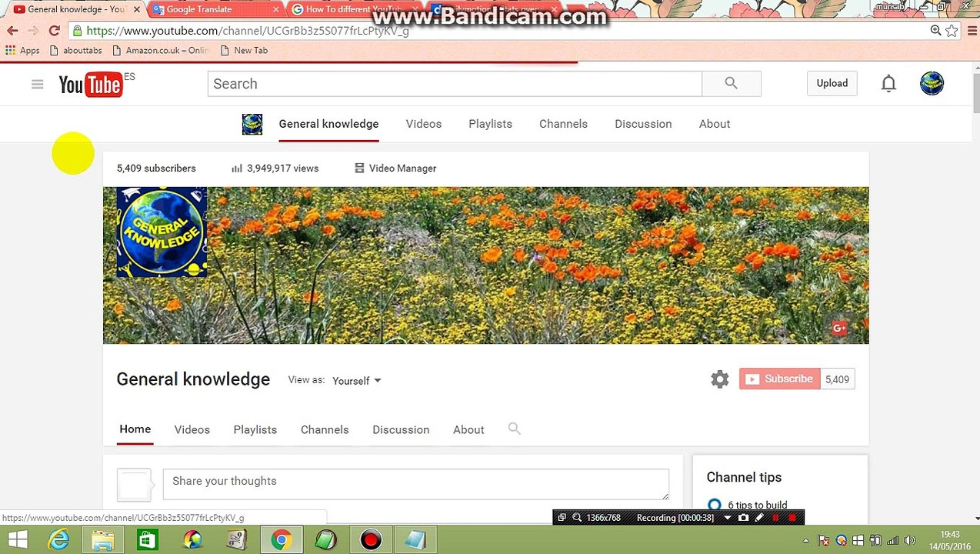Click the browser address bar URL
Screen dimensions: 980x554
248,31
